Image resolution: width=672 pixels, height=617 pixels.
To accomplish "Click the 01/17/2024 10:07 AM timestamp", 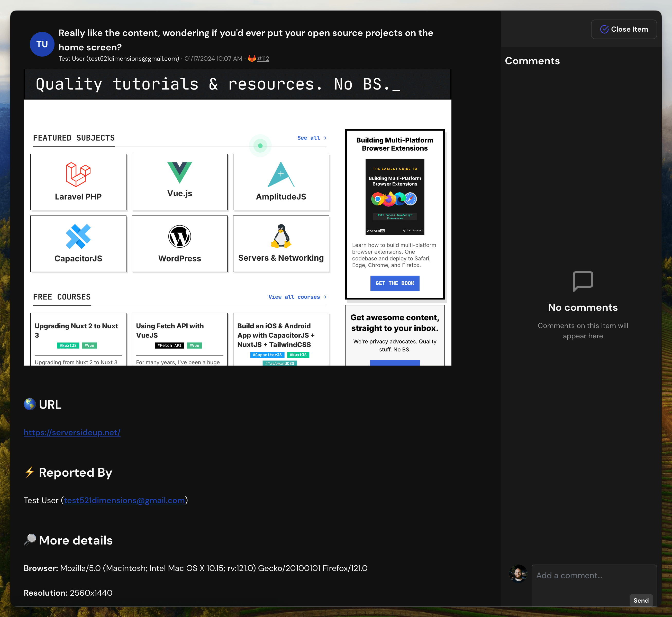I will pyautogui.click(x=213, y=59).
